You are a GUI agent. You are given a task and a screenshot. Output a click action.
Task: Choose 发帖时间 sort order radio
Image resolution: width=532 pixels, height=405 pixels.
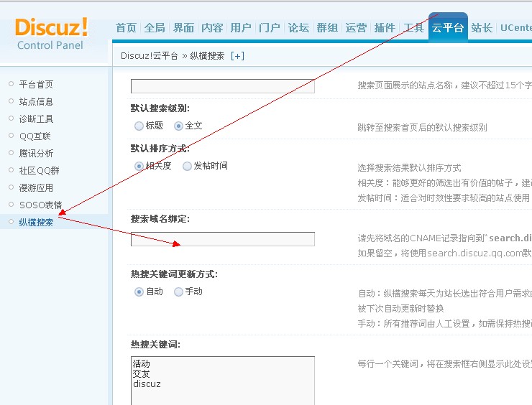coord(187,166)
